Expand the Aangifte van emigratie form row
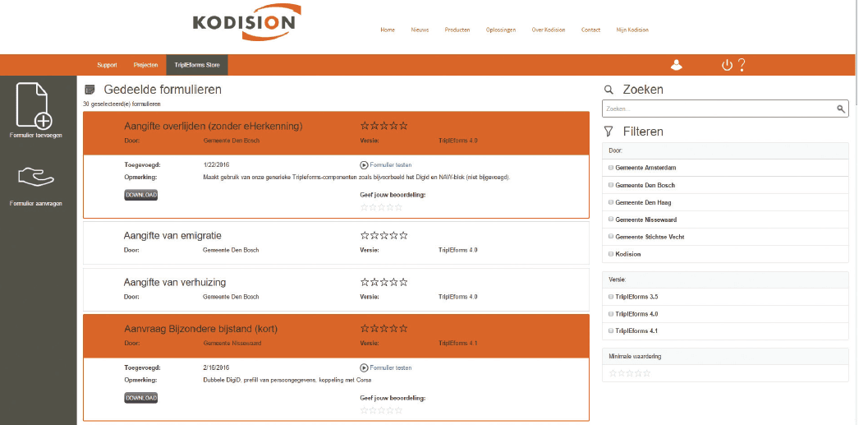 [336, 243]
